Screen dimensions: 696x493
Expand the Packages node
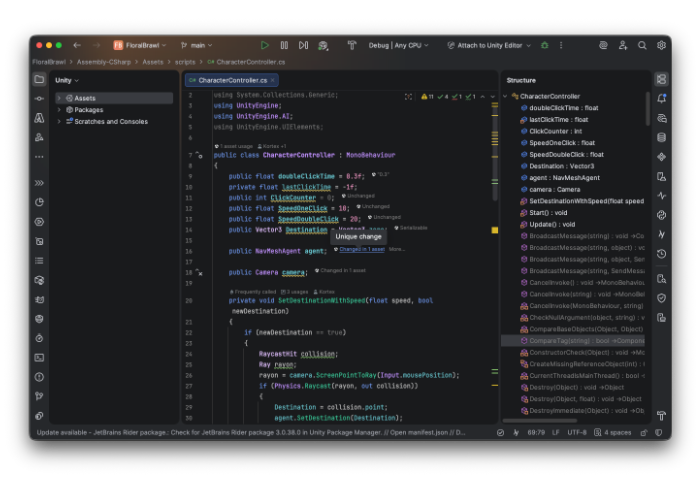point(59,110)
